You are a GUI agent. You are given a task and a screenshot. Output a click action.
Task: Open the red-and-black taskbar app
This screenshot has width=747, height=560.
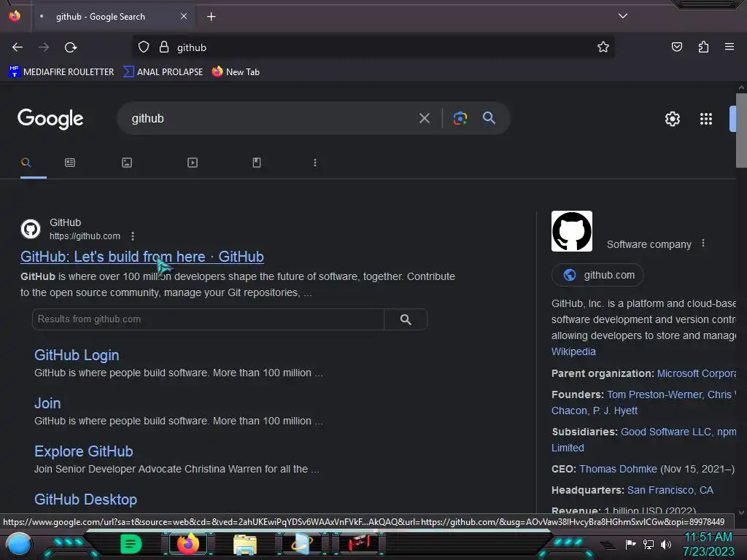coord(359,543)
